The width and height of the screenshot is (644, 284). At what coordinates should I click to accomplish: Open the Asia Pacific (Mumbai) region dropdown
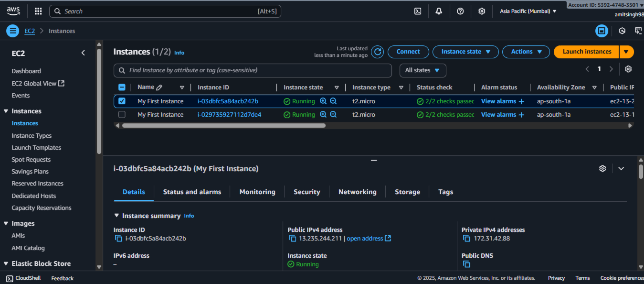pos(528,11)
